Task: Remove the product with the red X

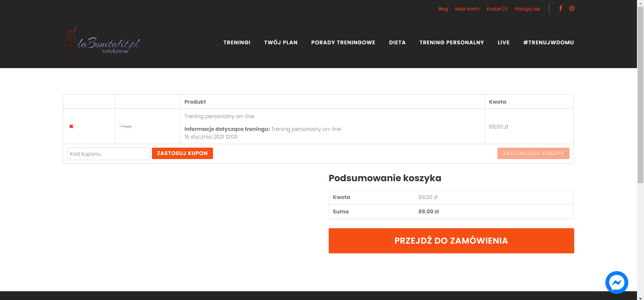Action: click(x=71, y=127)
